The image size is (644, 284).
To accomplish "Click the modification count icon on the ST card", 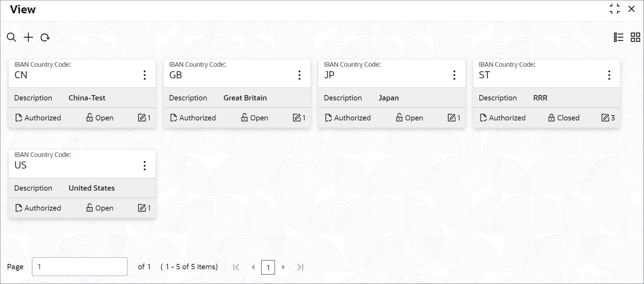I will 605,118.
